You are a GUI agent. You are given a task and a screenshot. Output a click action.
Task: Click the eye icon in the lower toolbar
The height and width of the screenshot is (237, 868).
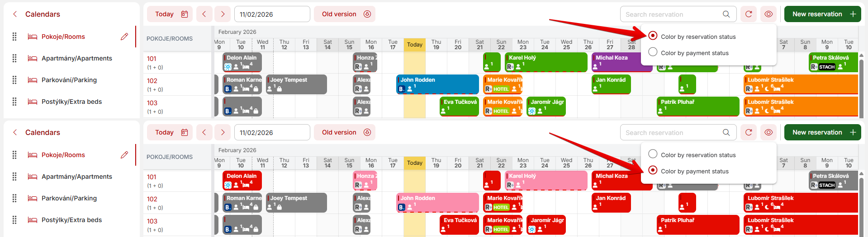(768, 132)
